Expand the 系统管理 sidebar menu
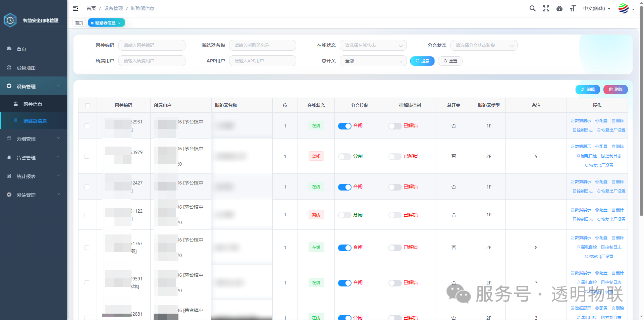644x320 pixels. (x=34, y=195)
